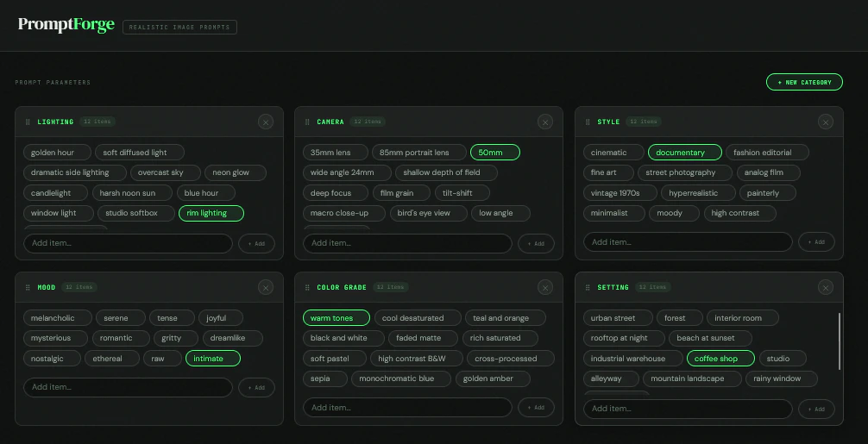Grab the Lighting card drag handle icon

28,122
